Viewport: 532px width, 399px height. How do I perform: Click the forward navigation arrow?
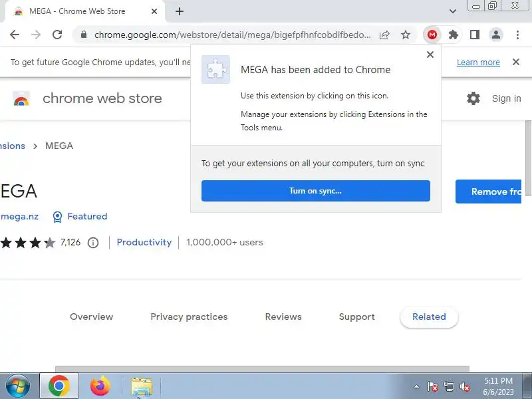(36, 35)
